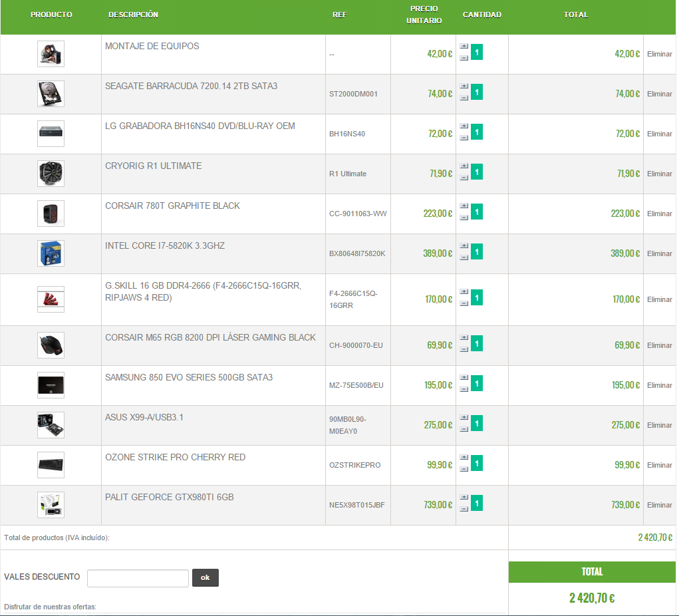Decrease CRYORIG R1 ULTIMATE quantity
Image resolution: width=679 pixels, height=616 pixels.
tap(464, 177)
